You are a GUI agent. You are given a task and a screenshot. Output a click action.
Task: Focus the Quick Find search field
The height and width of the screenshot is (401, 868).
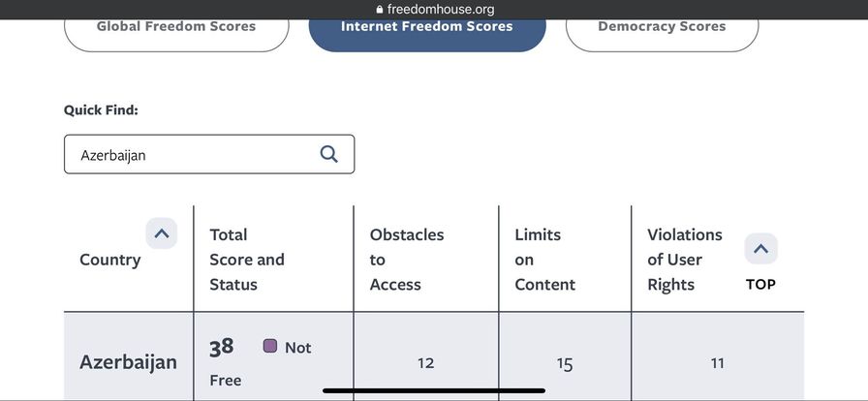[194, 154]
